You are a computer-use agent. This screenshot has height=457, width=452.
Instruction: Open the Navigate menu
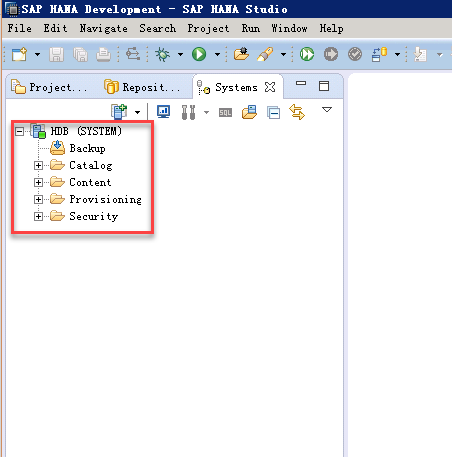tap(103, 29)
